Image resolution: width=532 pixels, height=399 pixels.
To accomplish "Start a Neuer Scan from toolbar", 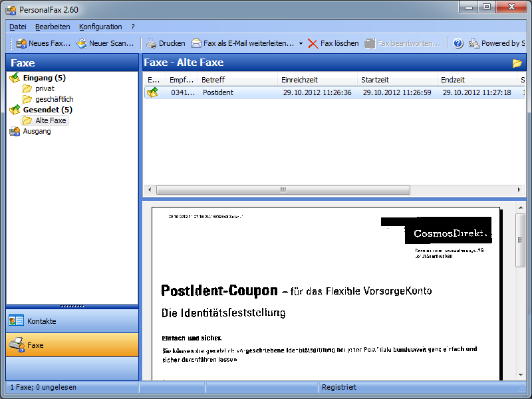I will [x=105, y=43].
